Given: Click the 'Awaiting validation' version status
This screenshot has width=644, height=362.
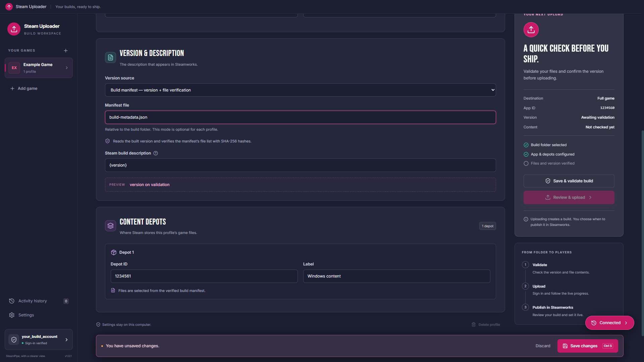Looking at the screenshot, I should coord(598,117).
